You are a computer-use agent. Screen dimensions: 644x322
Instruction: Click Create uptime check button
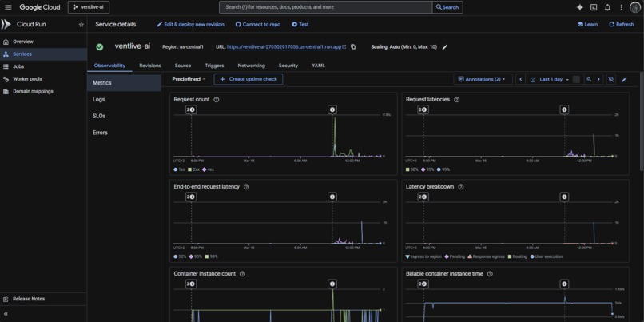[x=248, y=79]
